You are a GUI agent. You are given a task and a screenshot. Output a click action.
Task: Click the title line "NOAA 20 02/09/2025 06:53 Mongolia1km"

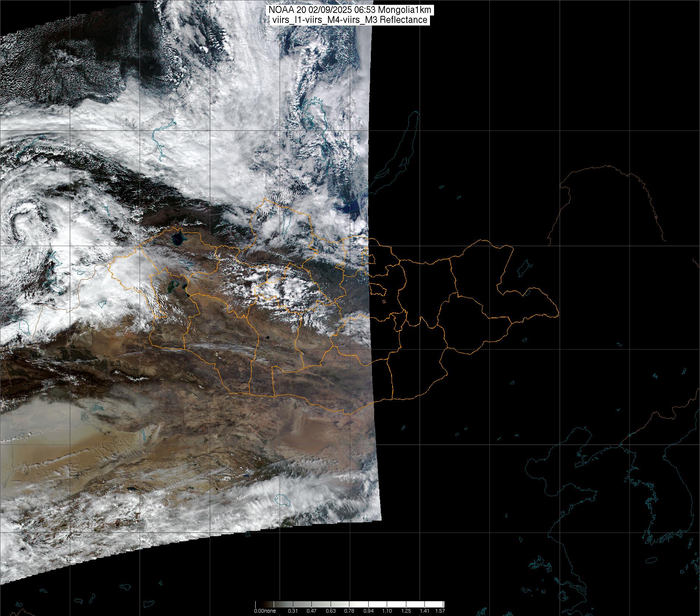350,11
